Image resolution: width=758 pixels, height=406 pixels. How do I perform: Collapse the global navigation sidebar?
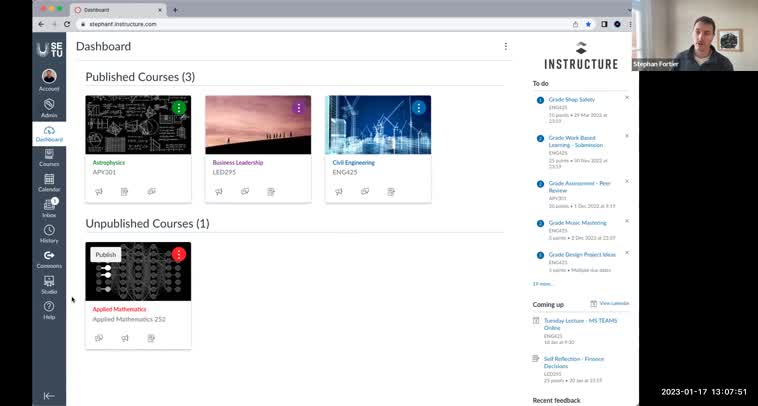tap(49, 396)
